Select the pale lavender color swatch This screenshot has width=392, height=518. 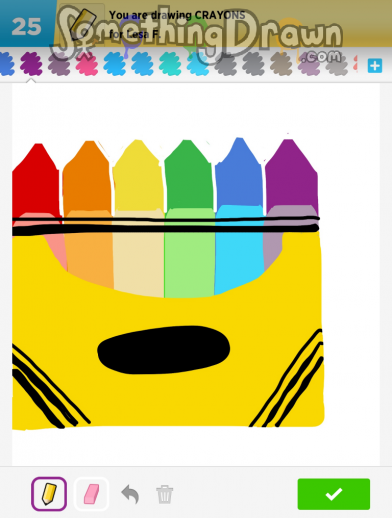tap(309, 63)
